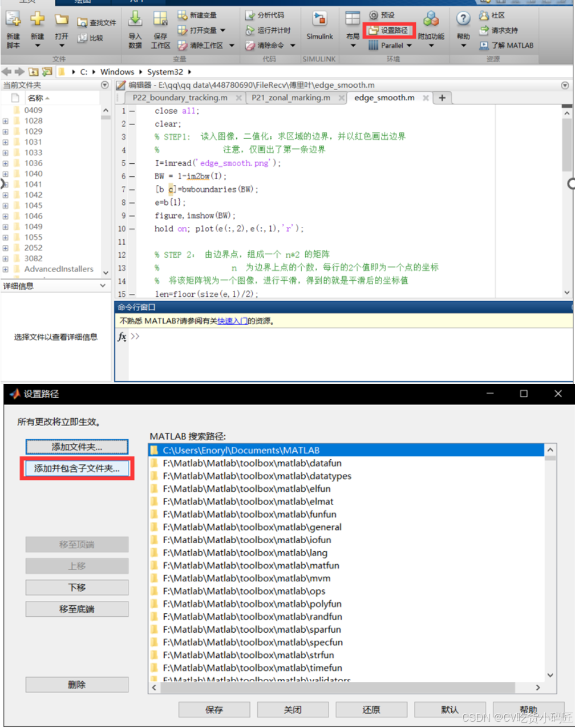This screenshot has height=728, width=575.
Task: Switch to the P22_boundary_tracking.m tab
Action: 180,98
